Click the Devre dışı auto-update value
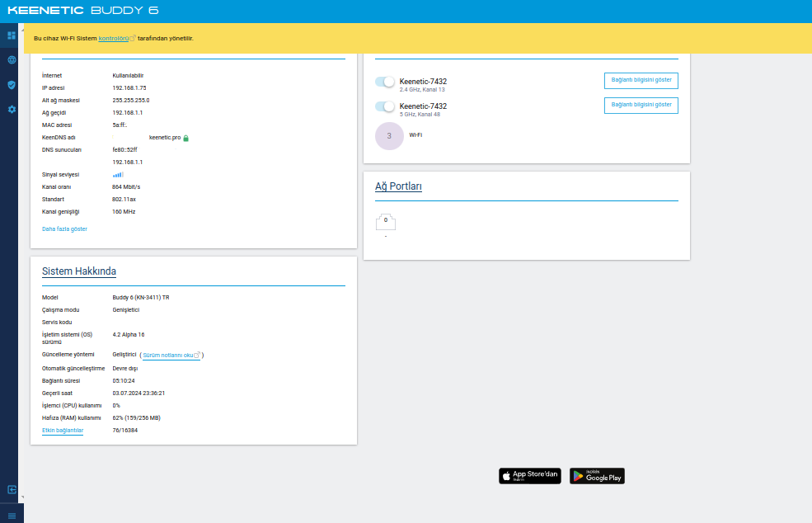812x523 pixels. [x=125, y=369]
